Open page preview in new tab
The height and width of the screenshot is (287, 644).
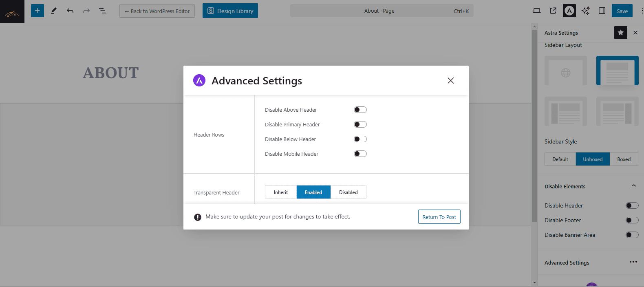(553, 11)
